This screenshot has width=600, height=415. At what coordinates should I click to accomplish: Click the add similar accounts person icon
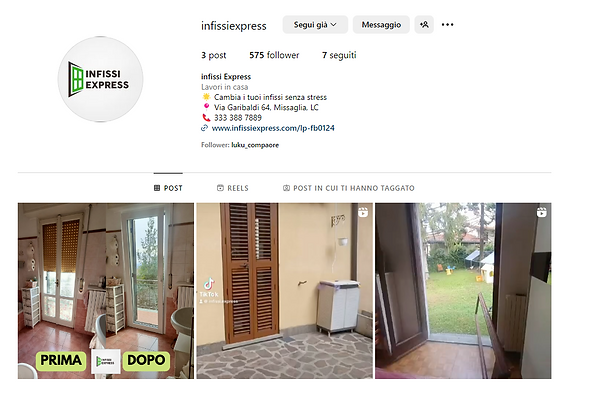(x=424, y=25)
